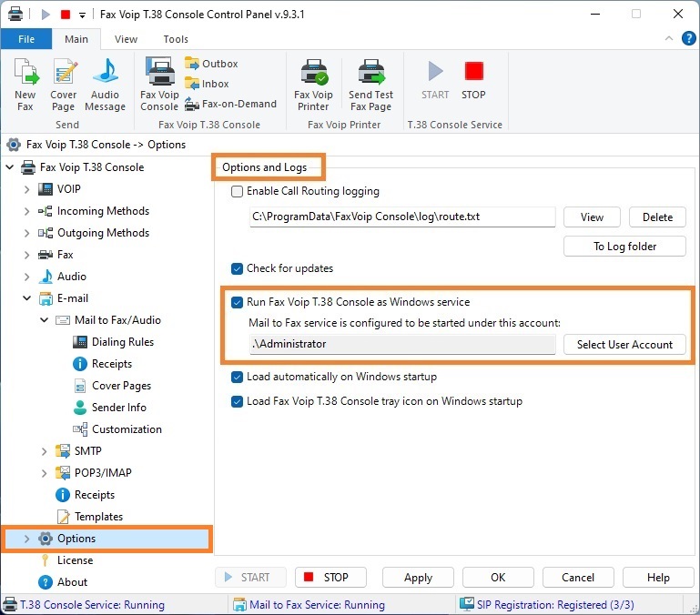Viewport: 700px width, 615px height.
Task: Open the Inbox folder
Action: 208,84
